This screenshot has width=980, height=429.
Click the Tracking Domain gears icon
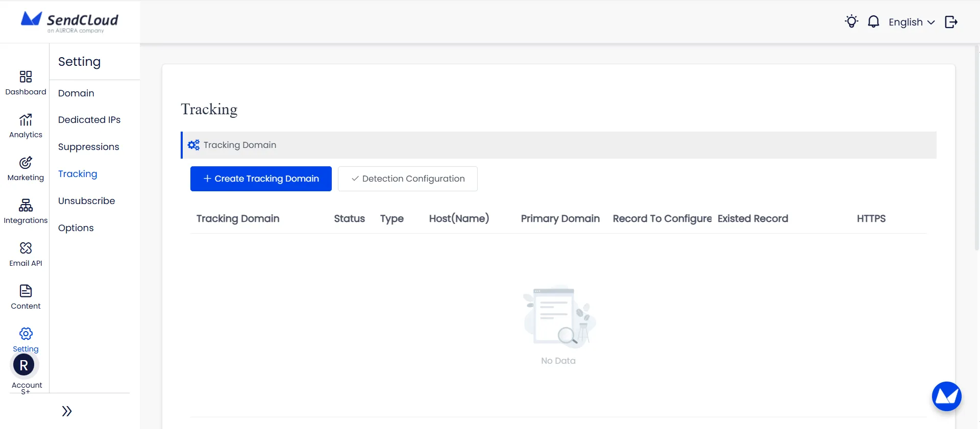(193, 145)
